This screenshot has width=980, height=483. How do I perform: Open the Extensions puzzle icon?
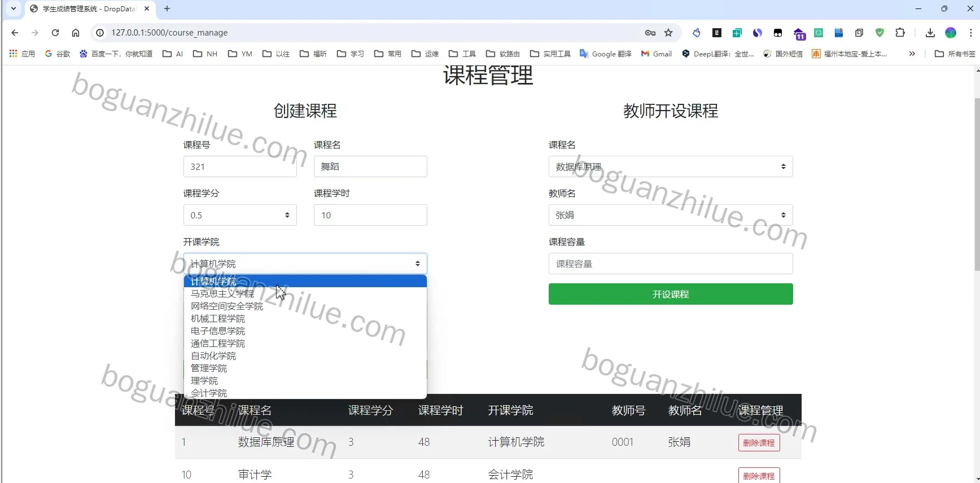(900, 33)
